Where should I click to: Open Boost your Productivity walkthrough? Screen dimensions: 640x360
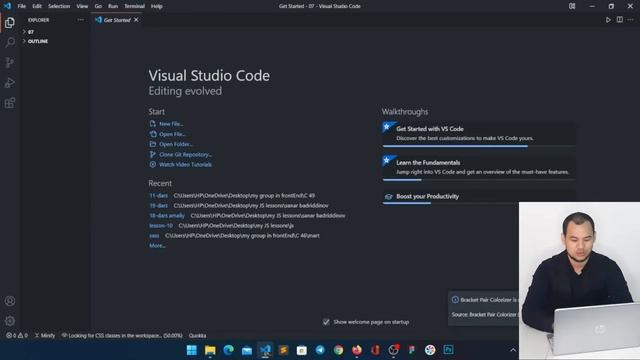[x=479, y=197]
